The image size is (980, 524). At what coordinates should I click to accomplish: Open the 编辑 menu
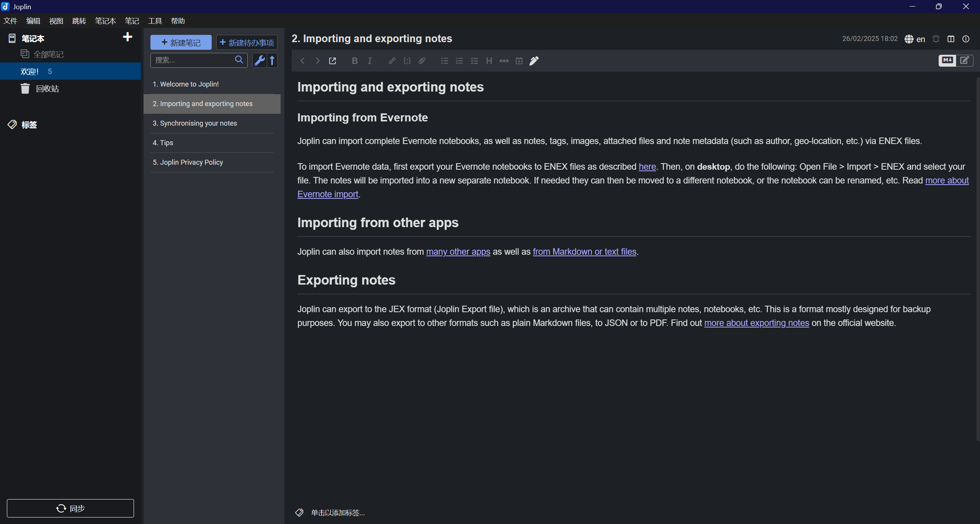(33, 21)
